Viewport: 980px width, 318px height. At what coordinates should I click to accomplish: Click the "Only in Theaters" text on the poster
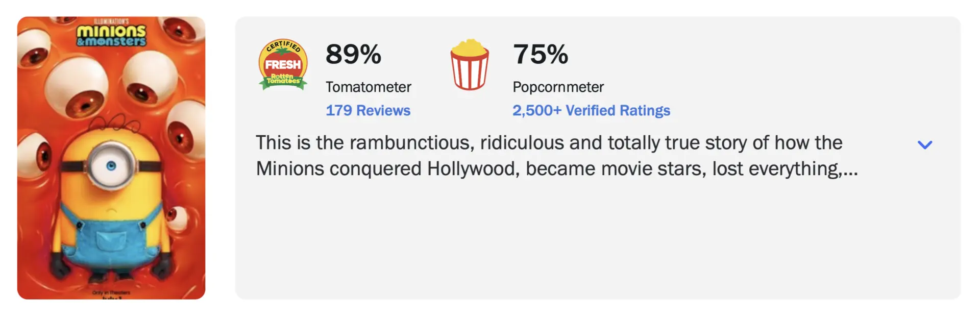pyautogui.click(x=111, y=293)
